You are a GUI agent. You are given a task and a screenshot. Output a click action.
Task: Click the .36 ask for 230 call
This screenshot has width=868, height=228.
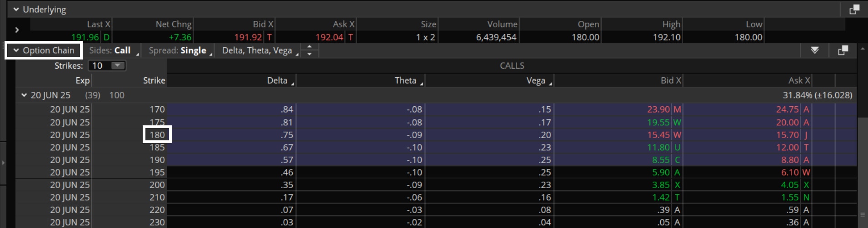(x=793, y=223)
